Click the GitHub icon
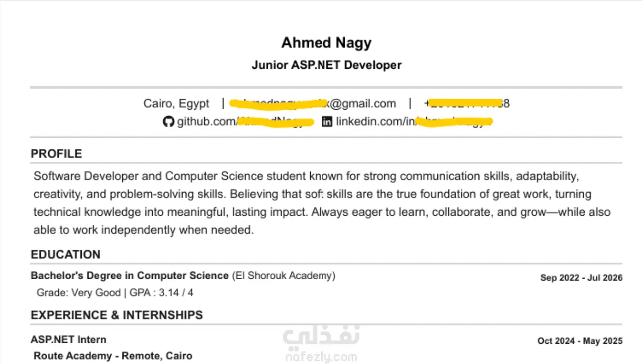Viewport: 642px width, 364px height. (x=168, y=122)
